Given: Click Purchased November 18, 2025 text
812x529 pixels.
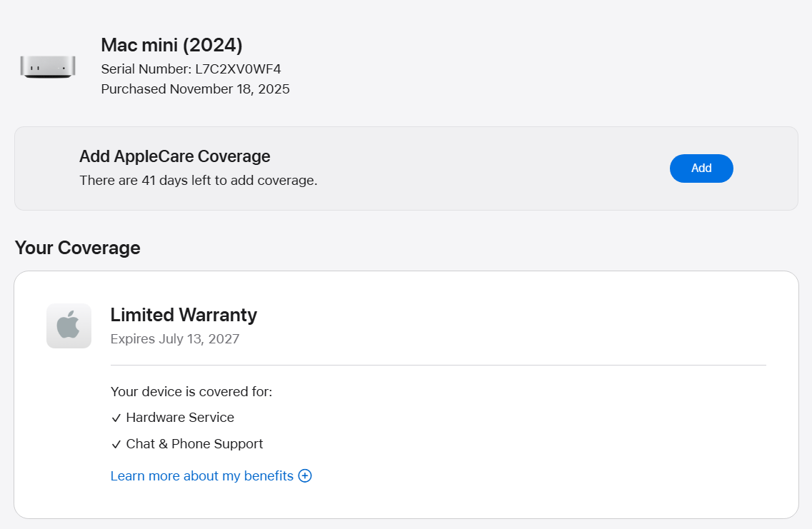Looking at the screenshot, I should [x=195, y=89].
